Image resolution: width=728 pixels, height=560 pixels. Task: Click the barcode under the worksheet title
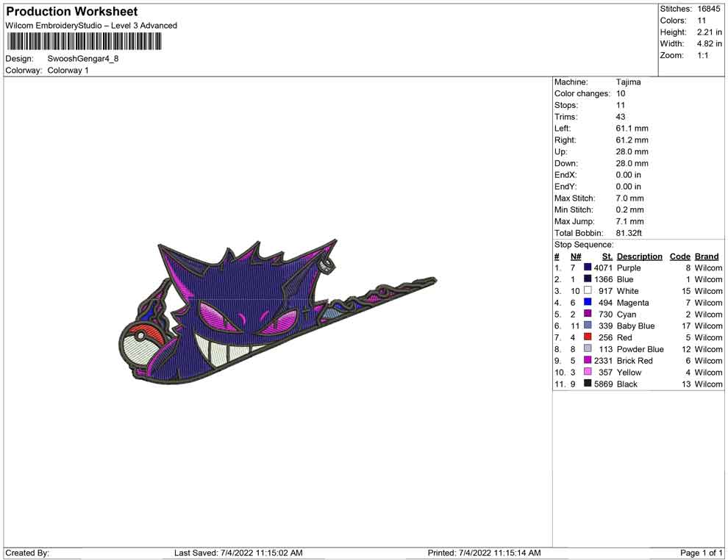tap(84, 42)
